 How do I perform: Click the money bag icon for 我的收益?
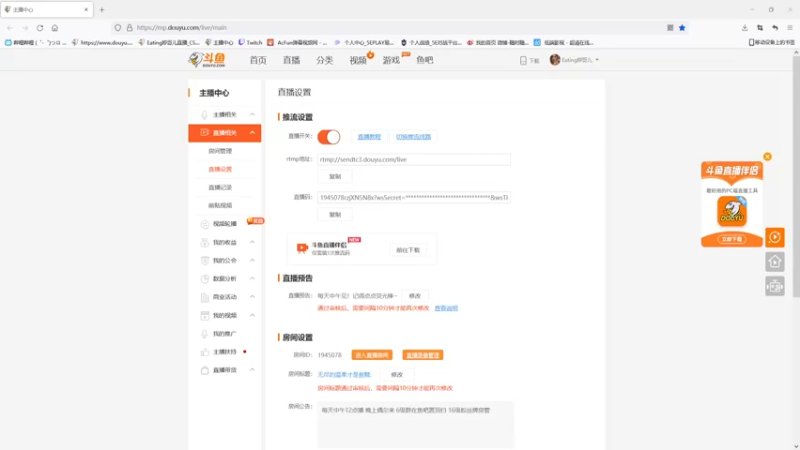[x=205, y=242]
